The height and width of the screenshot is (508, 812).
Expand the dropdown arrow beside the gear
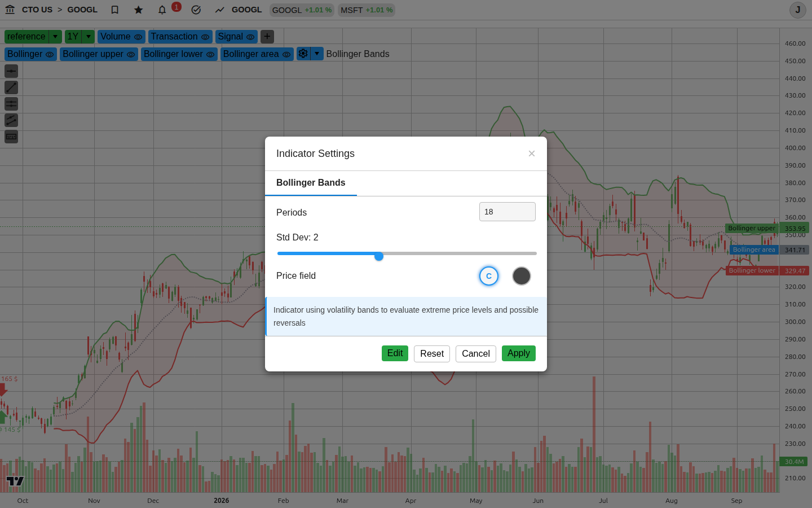point(317,54)
